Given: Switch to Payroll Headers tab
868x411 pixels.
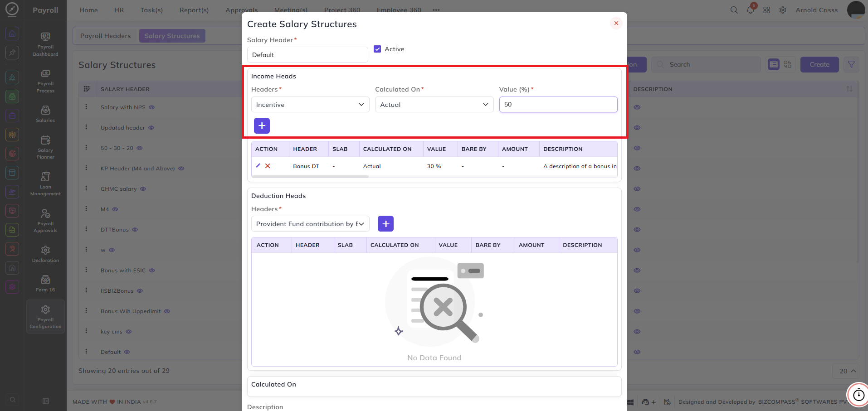Looking at the screenshot, I should pyautogui.click(x=105, y=36).
